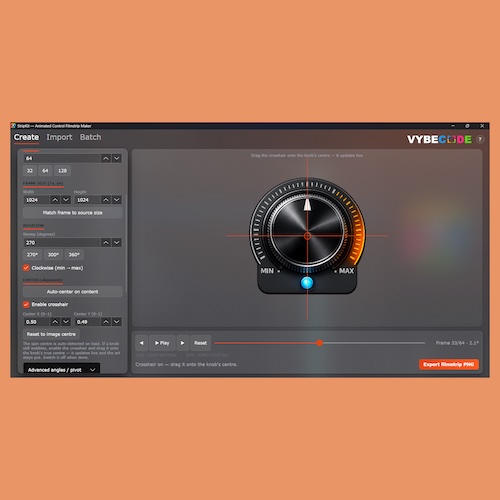Increase the frame count of 64

(x=106, y=158)
